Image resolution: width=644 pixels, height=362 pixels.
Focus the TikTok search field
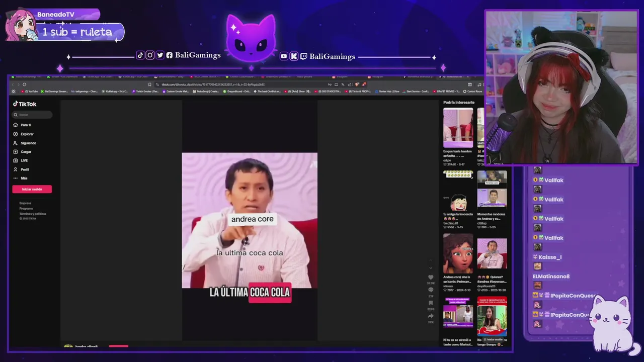32,115
